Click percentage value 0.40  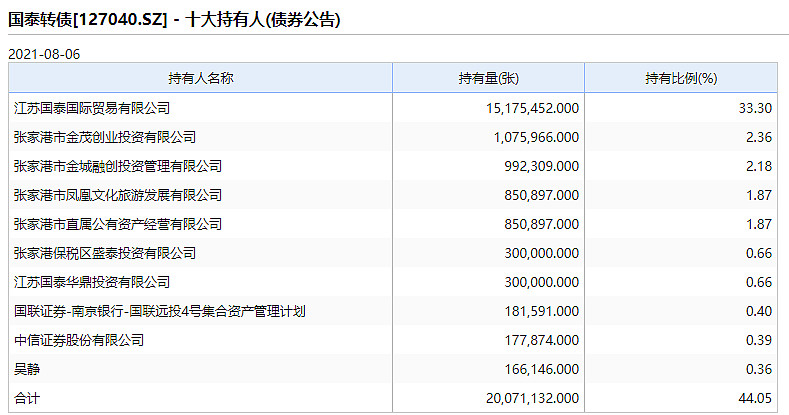(759, 311)
